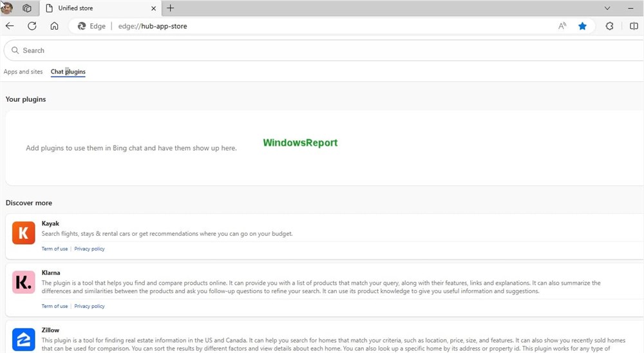Select the Zillow plugin logo
Screen dimensions: 644x353
click(24, 339)
